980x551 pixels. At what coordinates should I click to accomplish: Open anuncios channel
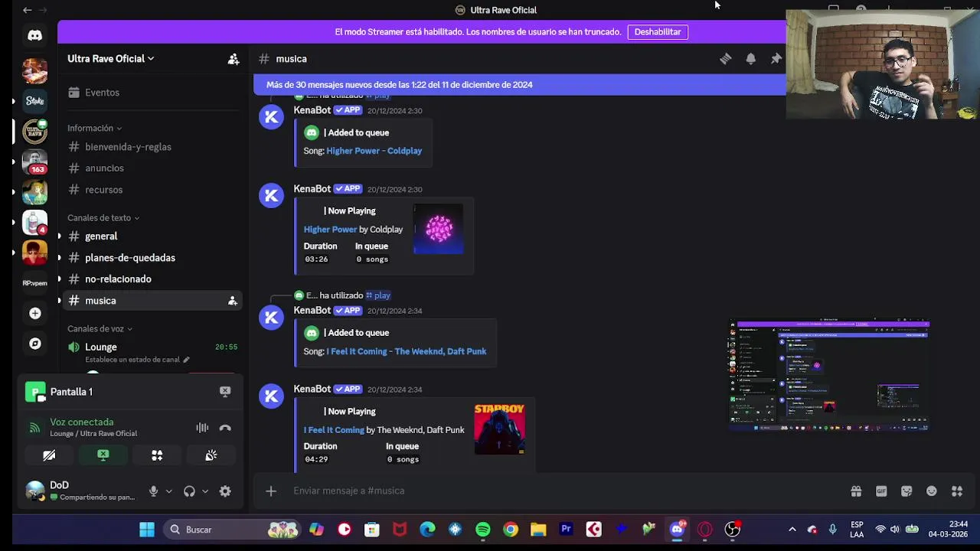(152, 168)
